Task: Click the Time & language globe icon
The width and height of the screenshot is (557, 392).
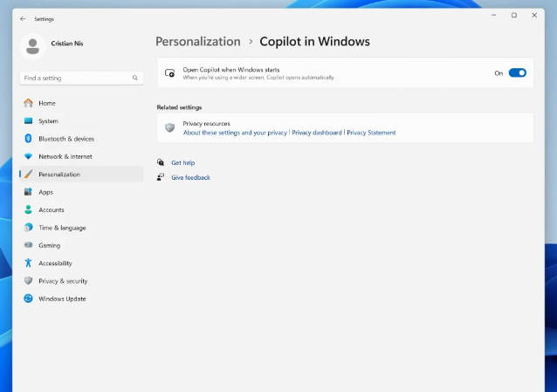Action: pyautogui.click(x=29, y=228)
